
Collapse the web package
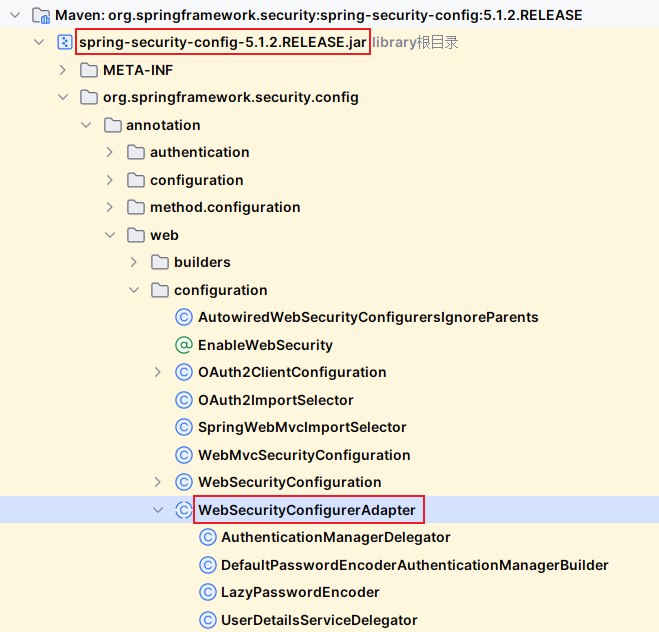click(x=110, y=235)
